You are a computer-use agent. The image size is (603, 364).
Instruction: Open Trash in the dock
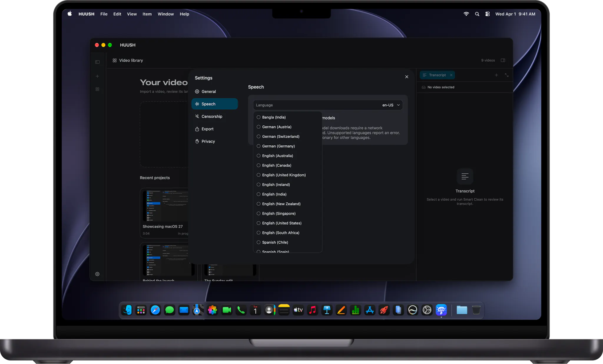pos(476,310)
